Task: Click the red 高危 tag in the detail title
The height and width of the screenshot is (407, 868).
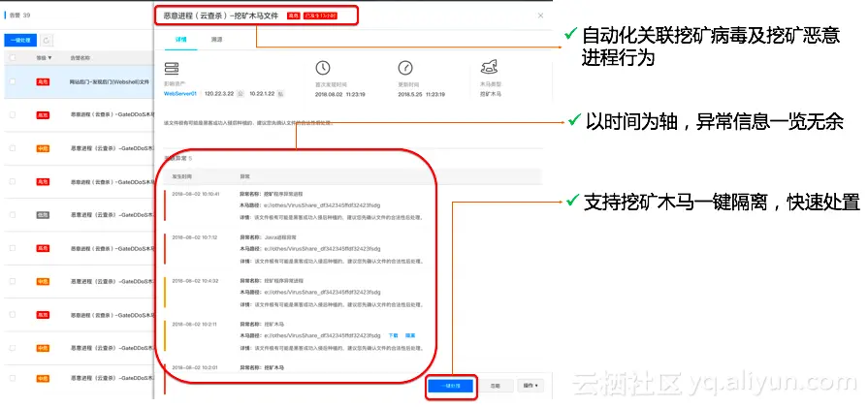Action: (x=293, y=16)
